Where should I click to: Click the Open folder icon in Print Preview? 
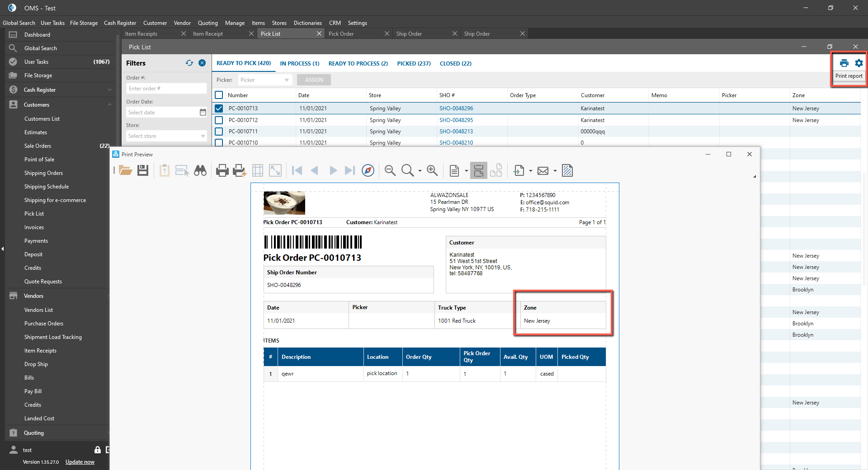125,170
